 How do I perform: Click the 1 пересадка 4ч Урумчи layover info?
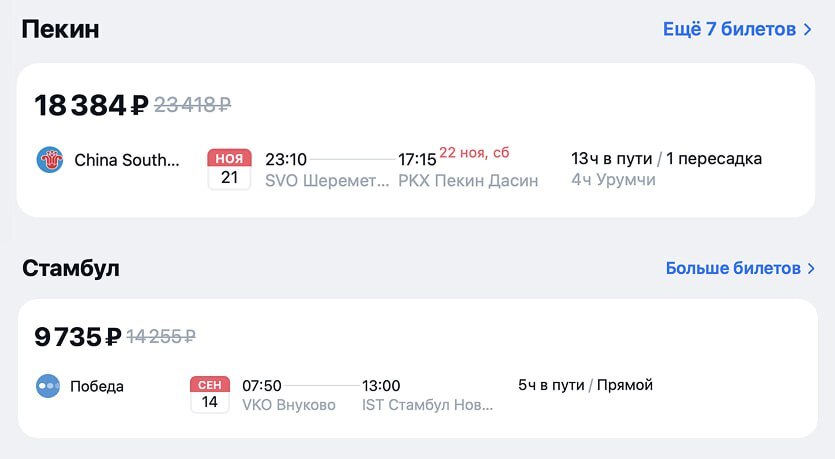666,169
